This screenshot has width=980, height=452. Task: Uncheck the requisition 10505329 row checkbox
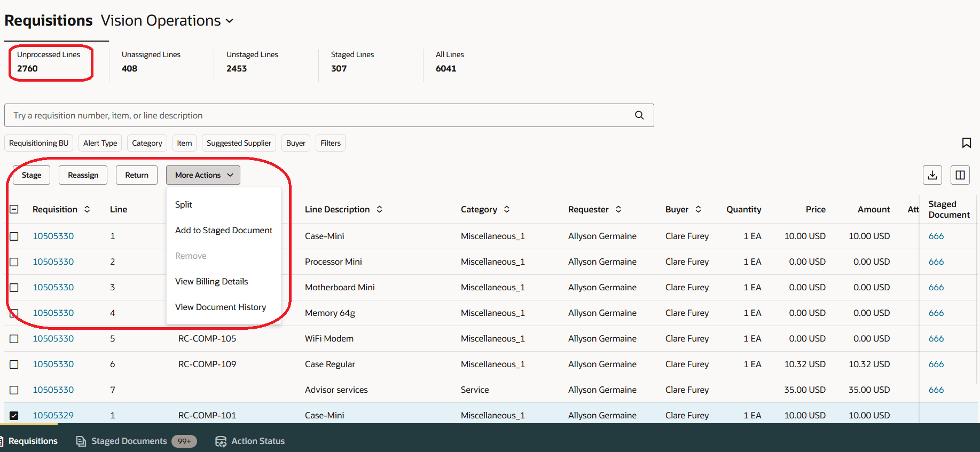[14, 416]
